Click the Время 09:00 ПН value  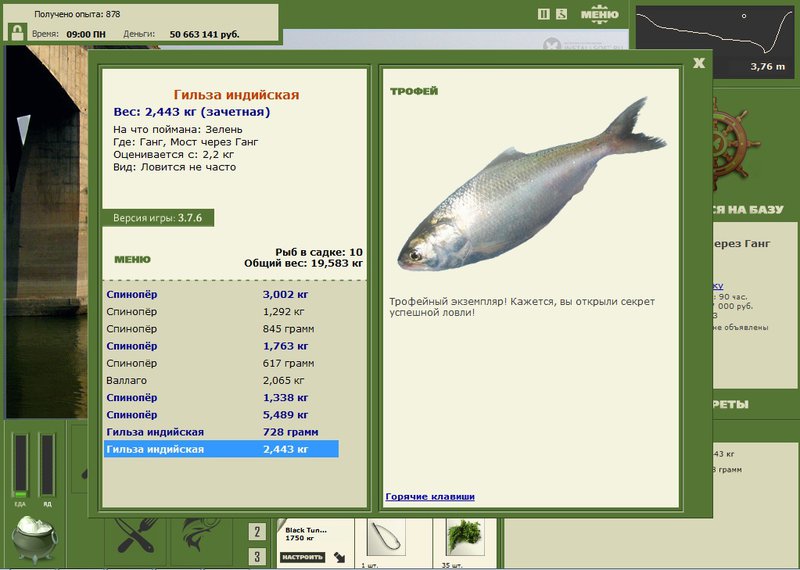86,34
